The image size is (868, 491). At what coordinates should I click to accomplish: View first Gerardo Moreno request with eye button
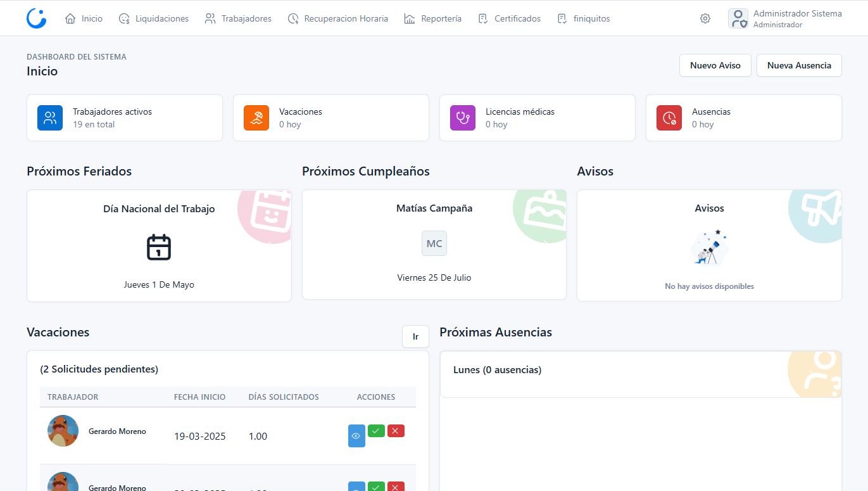click(x=356, y=436)
